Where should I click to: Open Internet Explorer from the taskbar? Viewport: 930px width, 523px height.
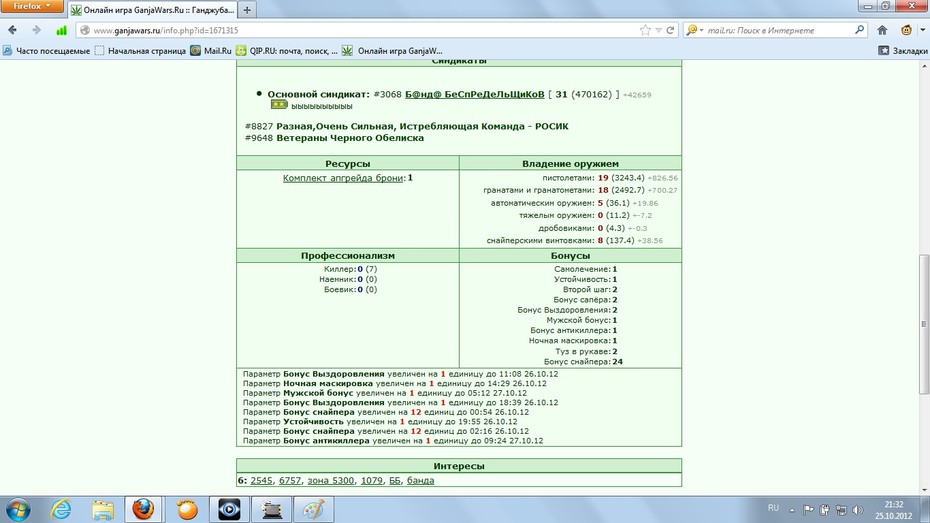click(61, 509)
